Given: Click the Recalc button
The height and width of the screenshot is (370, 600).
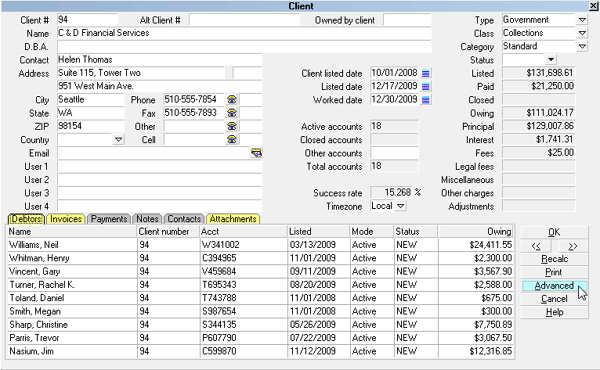Looking at the screenshot, I should (554, 259).
